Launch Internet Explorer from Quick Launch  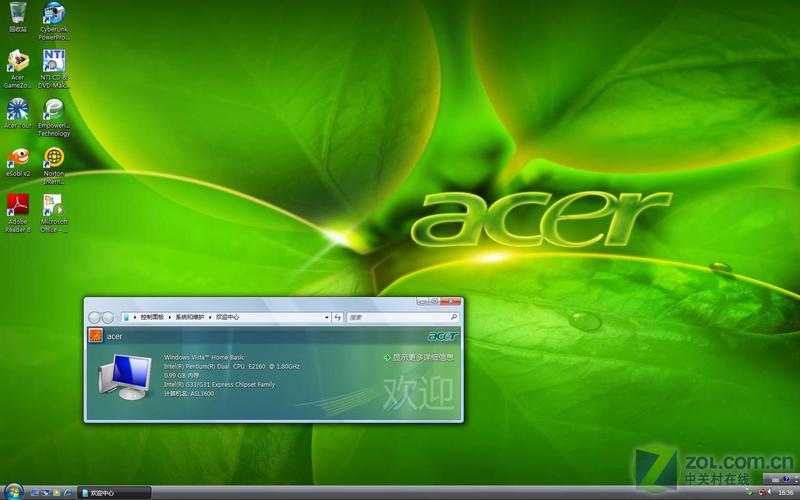click(x=67, y=492)
